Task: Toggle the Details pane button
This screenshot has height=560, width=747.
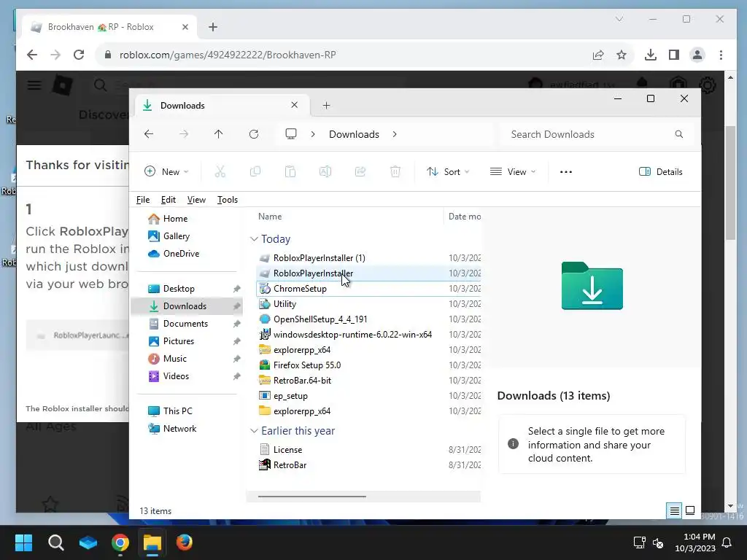Action: coord(660,172)
